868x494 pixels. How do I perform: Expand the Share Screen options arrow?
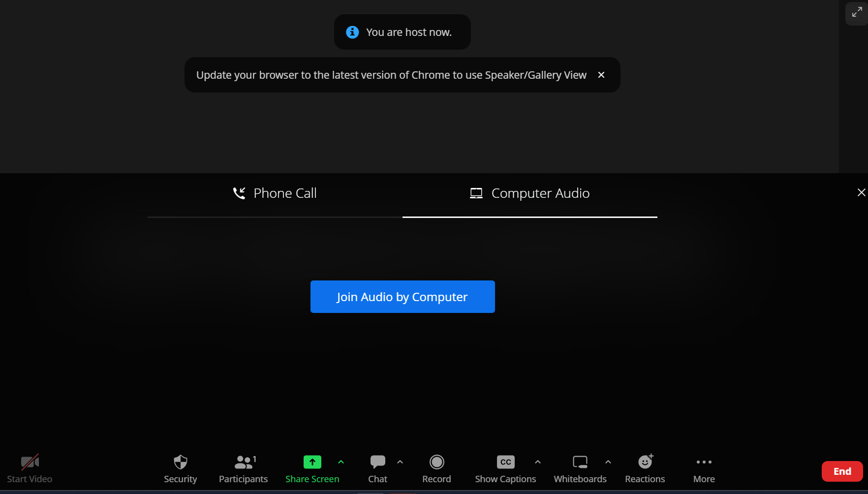click(x=341, y=462)
